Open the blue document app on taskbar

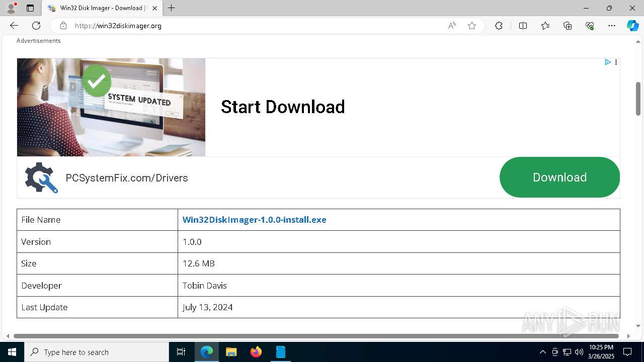(281, 352)
